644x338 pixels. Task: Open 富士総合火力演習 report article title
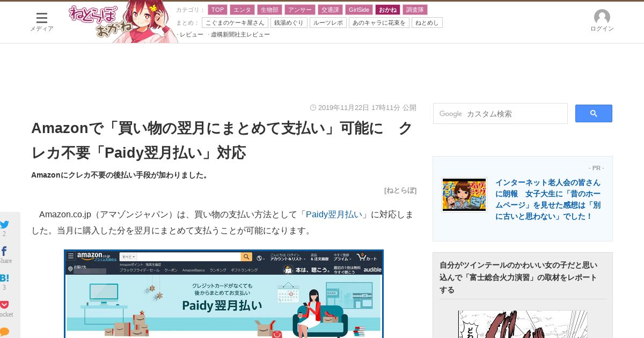[x=518, y=277]
